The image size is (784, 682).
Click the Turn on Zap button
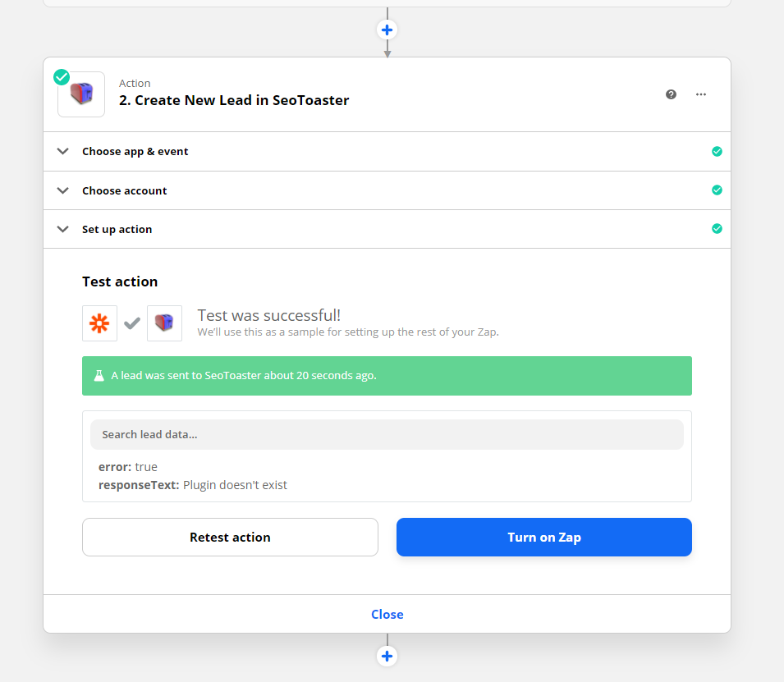(x=543, y=538)
